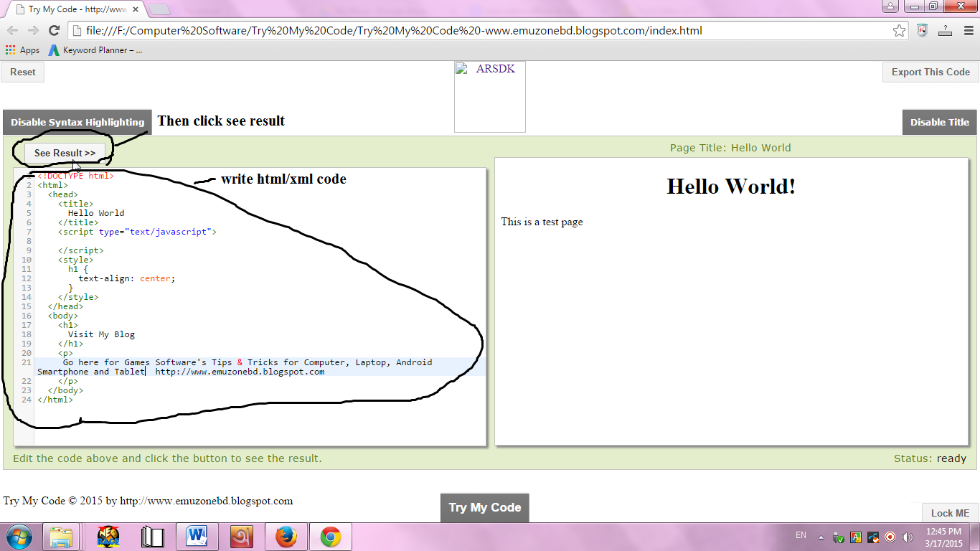Image resolution: width=980 pixels, height=551 pixels.
Task: Click the EN language indicator
Action: (x=801, y=536)
